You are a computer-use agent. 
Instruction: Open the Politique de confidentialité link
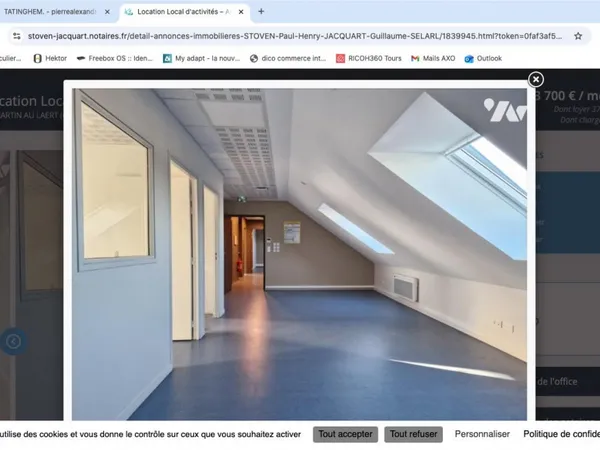coord(561,434)
